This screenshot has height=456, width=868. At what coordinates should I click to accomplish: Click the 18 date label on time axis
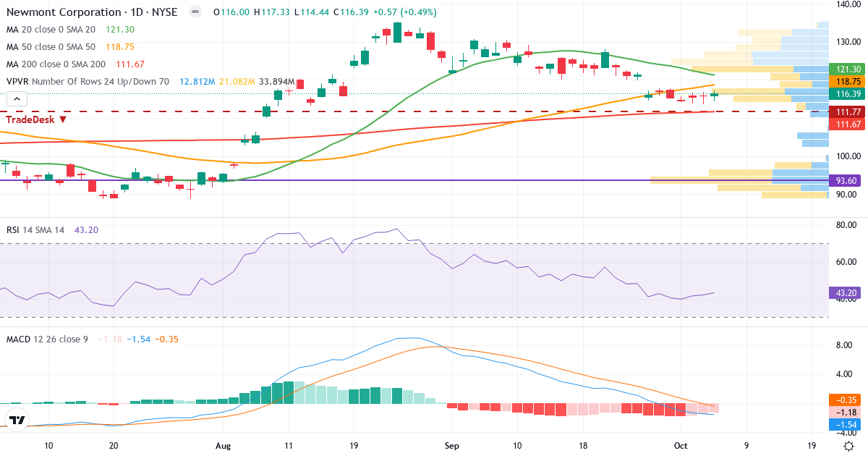point(583,446)
